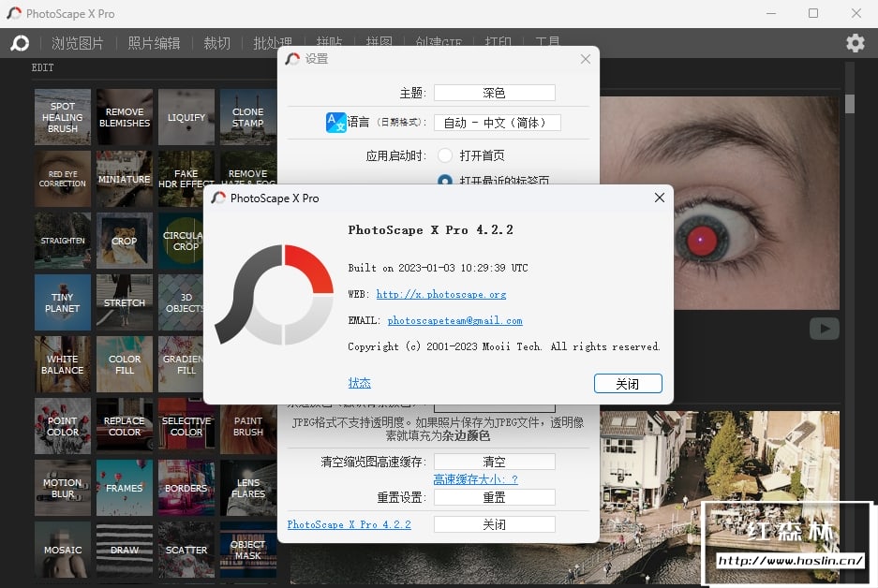Open the 主题 theme dropdown showing 深色
Viewport: 878px width, 588px height.
[x=495, y=93]
